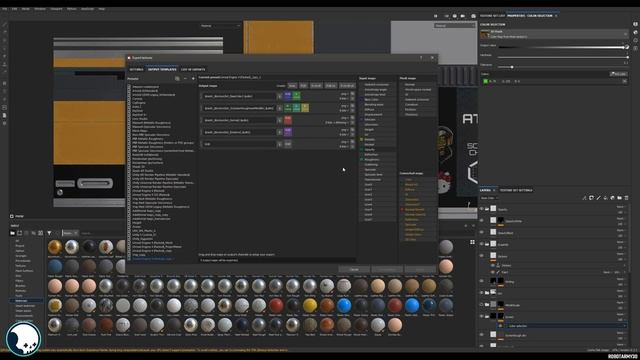This screenshot has height=360, width=640.
Task: Open the png format dropdown of the Normal map
Action: tap(345, 118)
